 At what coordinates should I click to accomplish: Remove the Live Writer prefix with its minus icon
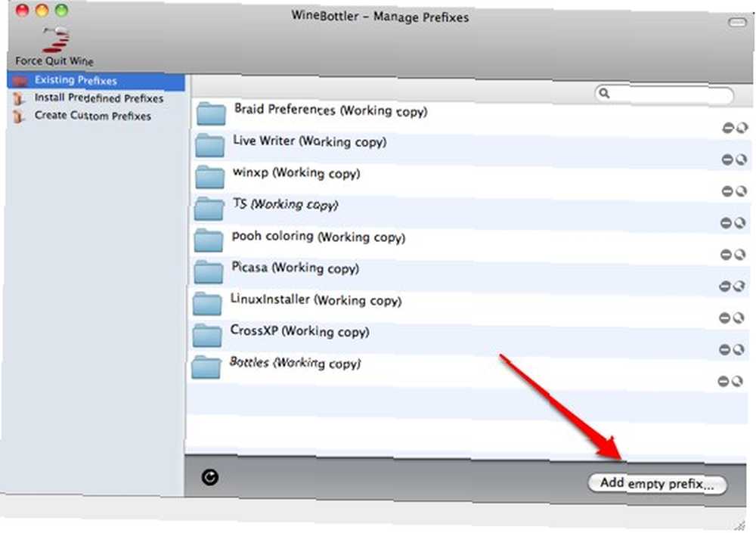click(x=727, y=160)
